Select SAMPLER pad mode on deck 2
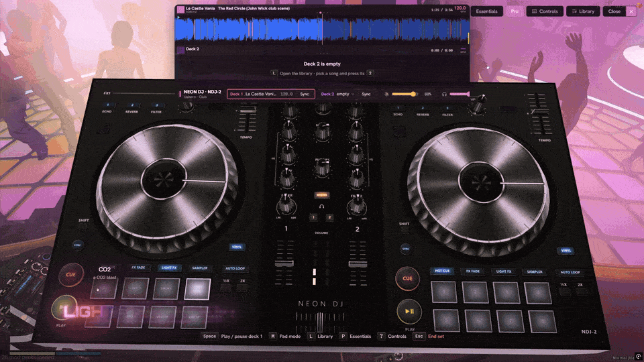This screenshot has height=362, width=644. pos(535,272)
